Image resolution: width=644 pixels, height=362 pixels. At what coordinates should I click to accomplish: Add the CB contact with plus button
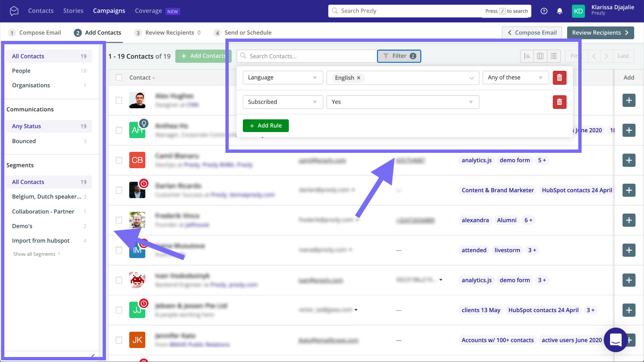[629, 160]
